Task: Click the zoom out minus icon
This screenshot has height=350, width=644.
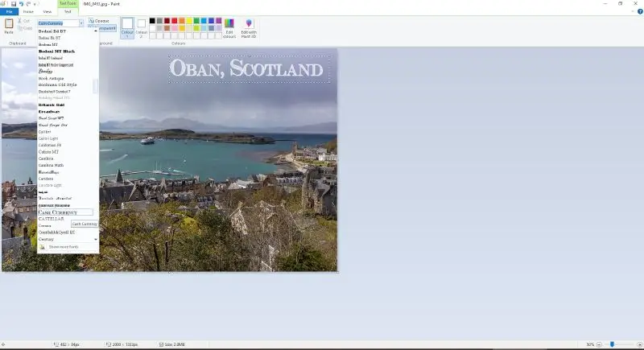Action: 599,344
